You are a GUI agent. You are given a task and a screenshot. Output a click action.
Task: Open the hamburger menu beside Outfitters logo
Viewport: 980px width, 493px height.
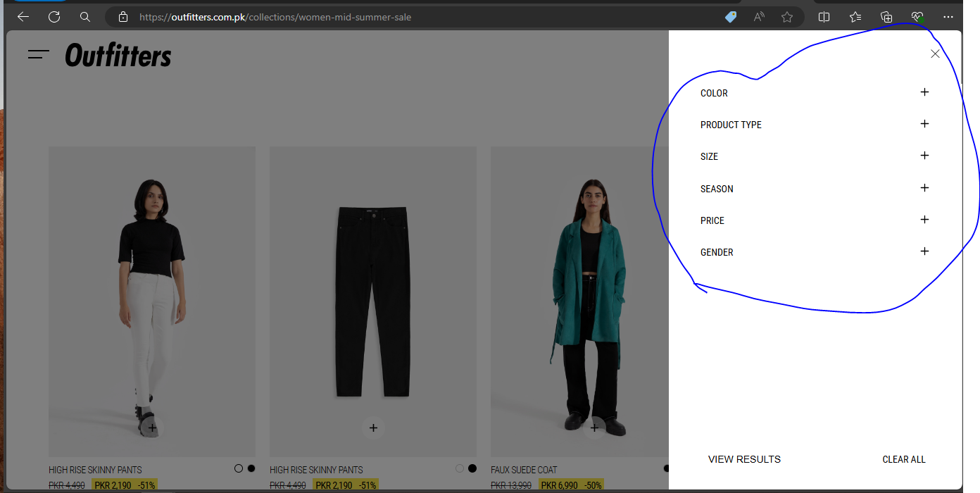(39, 54)
